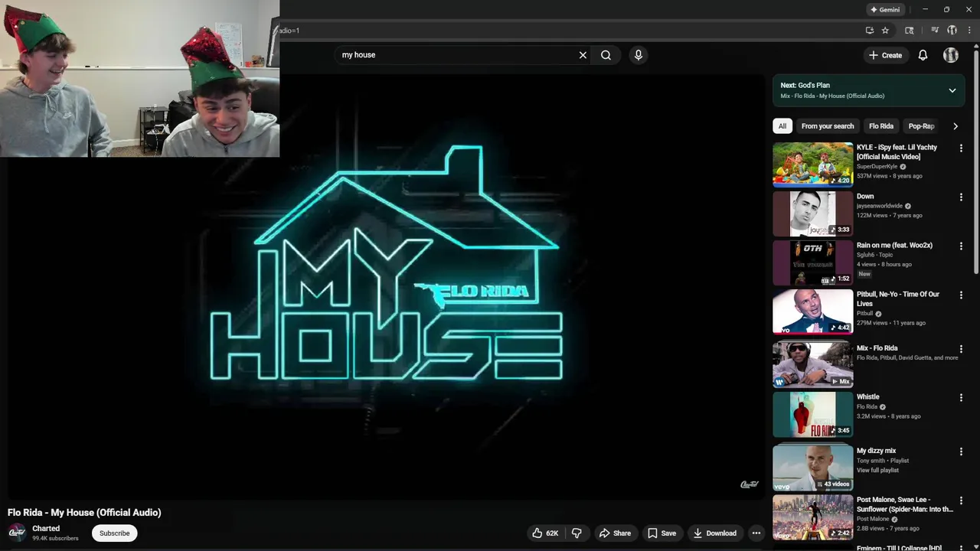Open the 'Mix - Flo Rida' thumbnail
Screen dimensions: 980x551
click(x=812, y=365)
